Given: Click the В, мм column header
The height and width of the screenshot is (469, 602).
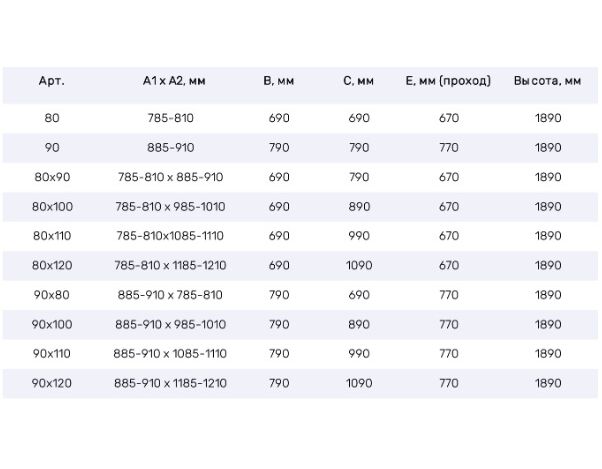Looking at the screenshot, I should (x=279, y=81).
